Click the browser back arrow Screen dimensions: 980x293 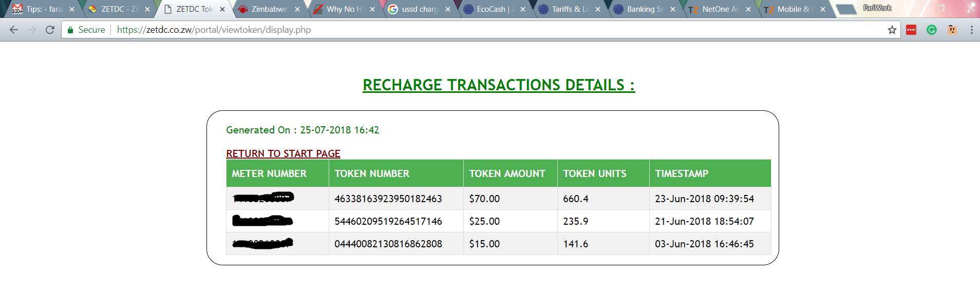click(x=14, y=30)
